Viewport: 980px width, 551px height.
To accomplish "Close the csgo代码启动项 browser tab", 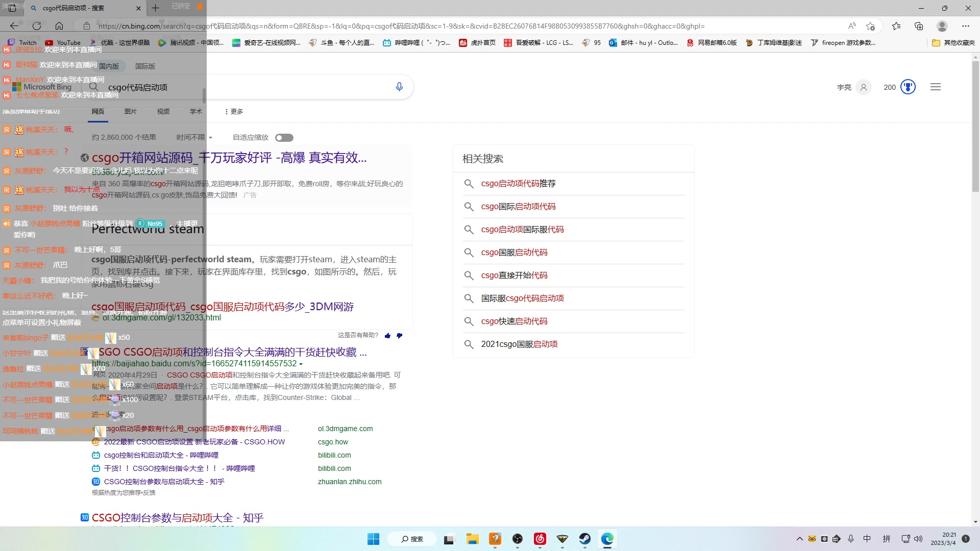I will (138, 8).
